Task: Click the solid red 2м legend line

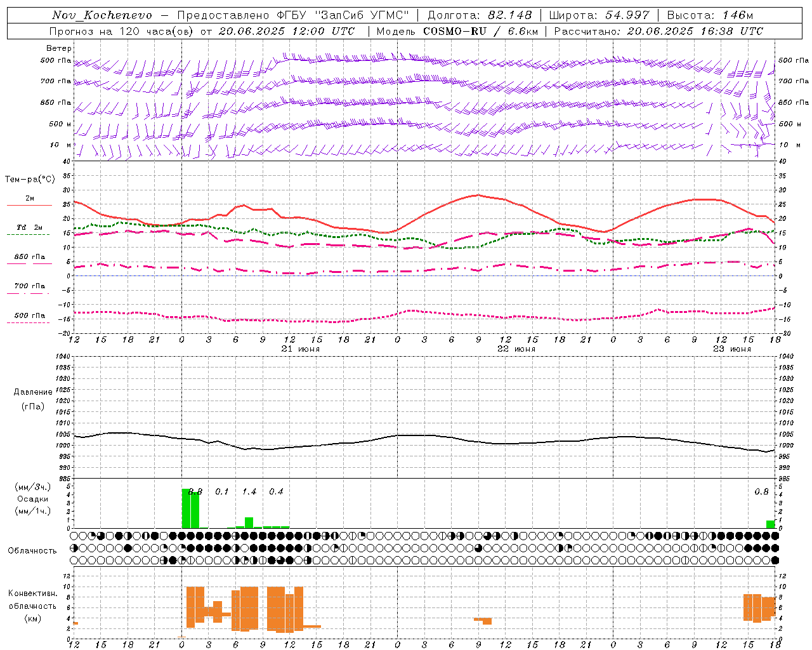Action: [29, 205]
